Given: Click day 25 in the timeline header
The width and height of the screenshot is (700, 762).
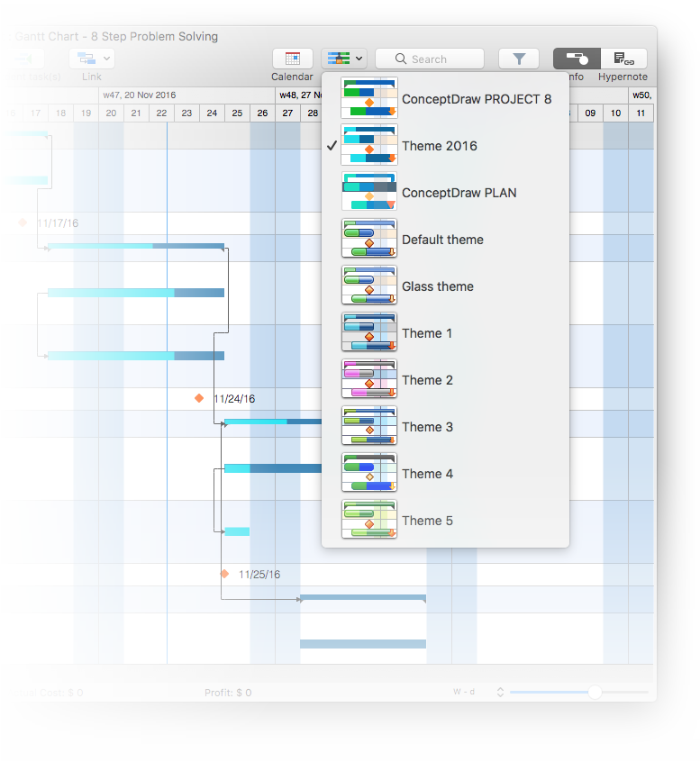Looking at the screenshot, I should tap(237, 113).
